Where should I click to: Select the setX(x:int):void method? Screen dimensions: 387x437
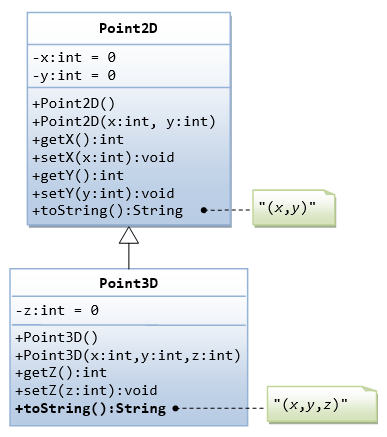point(103,158)
